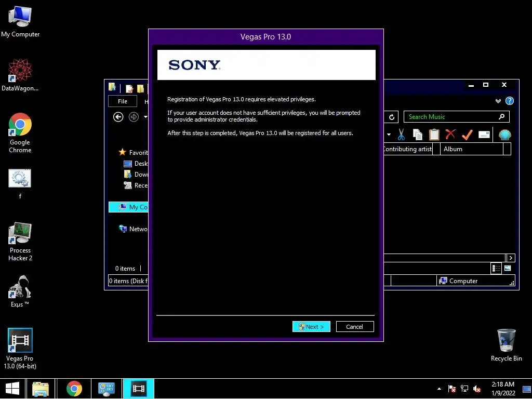The height and width of the screenshot is (399, 532).
Task: Delete using the red X toolbar icon
Action: click(x=450, y=135)
